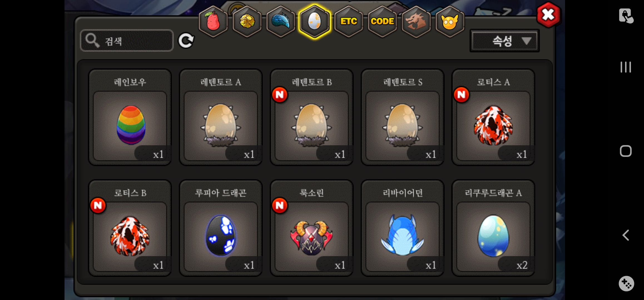
Task: Switch to the gold nugget tab
Action: click(x=247, y=21)
